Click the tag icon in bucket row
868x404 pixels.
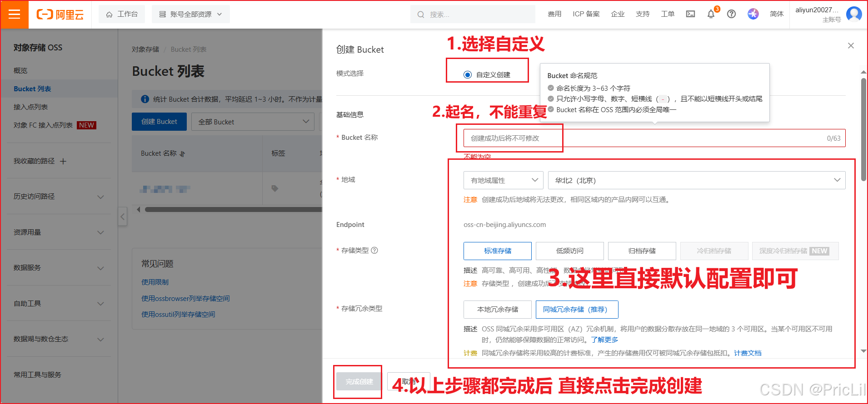pos(274,188)
